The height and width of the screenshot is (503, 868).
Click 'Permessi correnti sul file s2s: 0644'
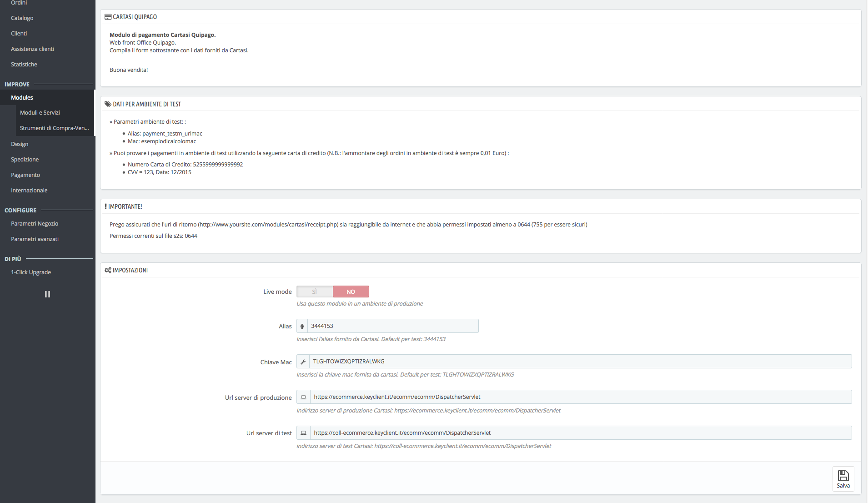[x=153, y=236]
